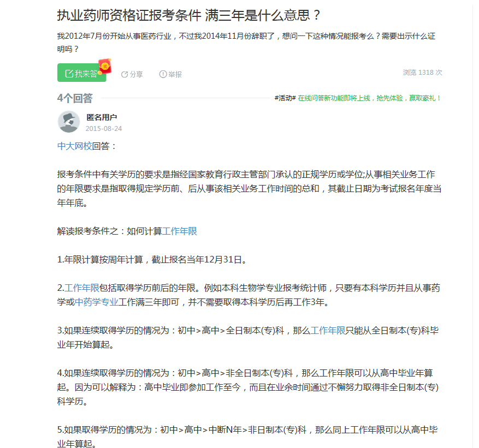The height and width of the screenshot is (448, 479).
Task: Click the 匿名用户 username
Action: 102,117
